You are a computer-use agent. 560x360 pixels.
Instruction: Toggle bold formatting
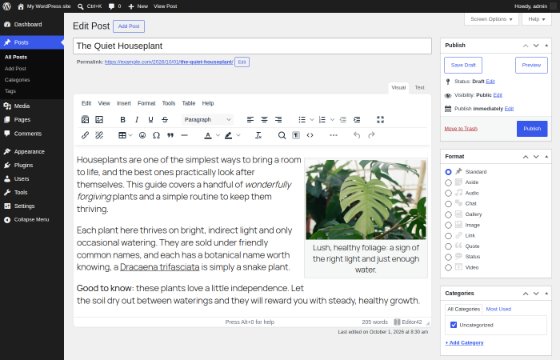123,120
